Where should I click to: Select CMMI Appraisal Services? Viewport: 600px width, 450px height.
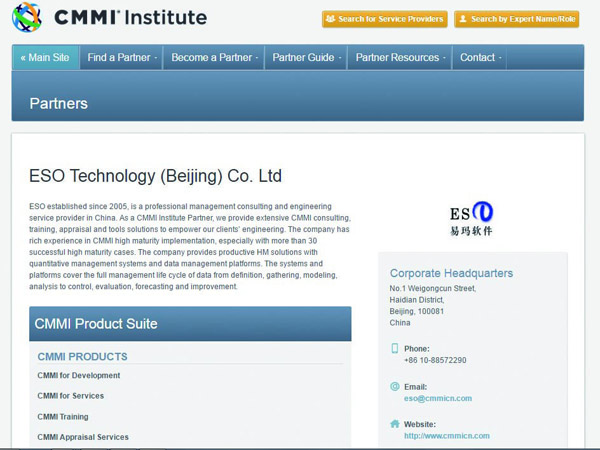click(x=83, y=437)
